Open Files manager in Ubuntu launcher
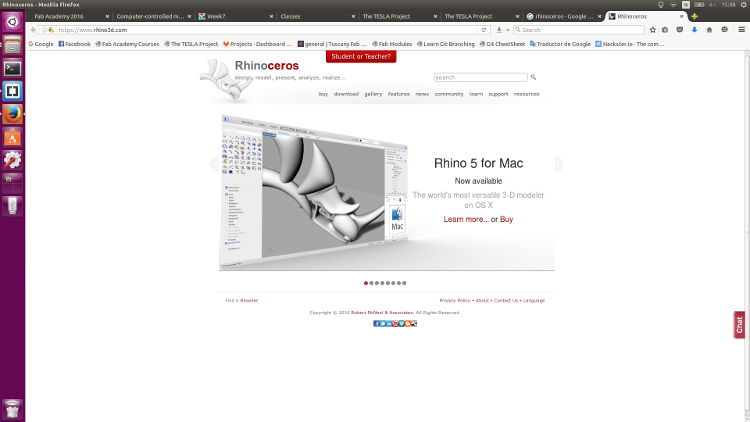The width and height of the screenshot is (750, 422). pos(12,45)
